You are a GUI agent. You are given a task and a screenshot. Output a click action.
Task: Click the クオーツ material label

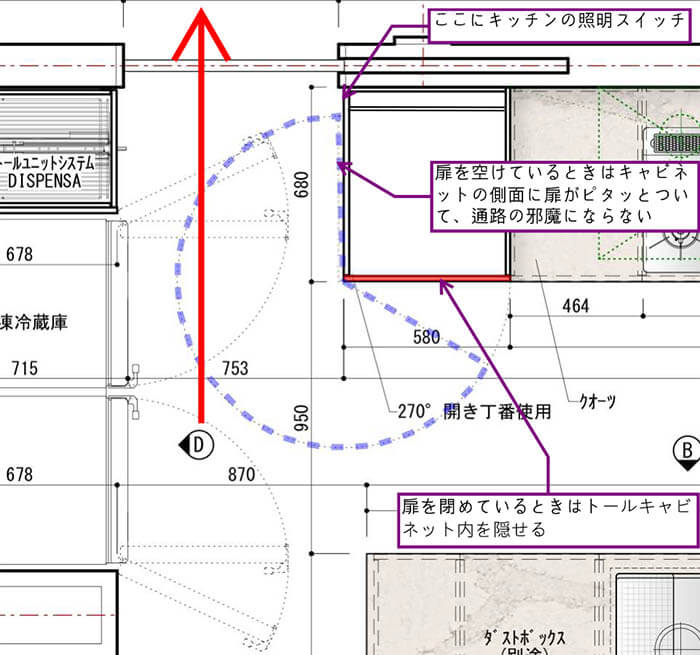[598, 401]
